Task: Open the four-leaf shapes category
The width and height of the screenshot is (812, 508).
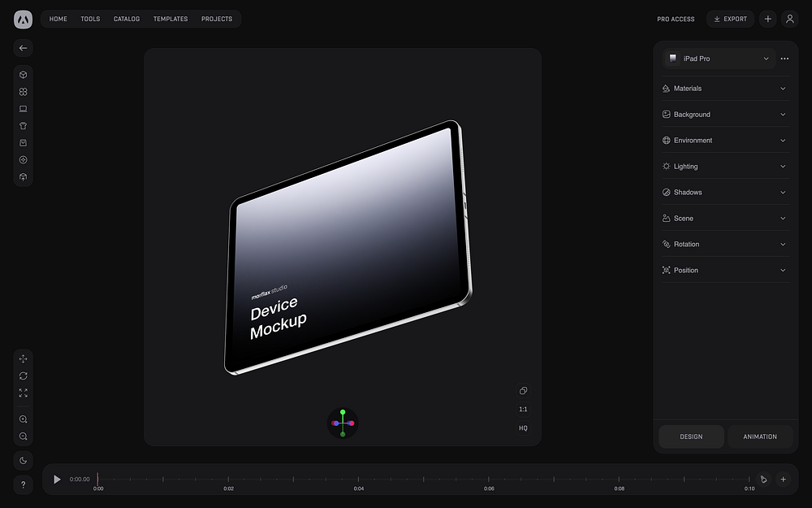Action: 23,92
